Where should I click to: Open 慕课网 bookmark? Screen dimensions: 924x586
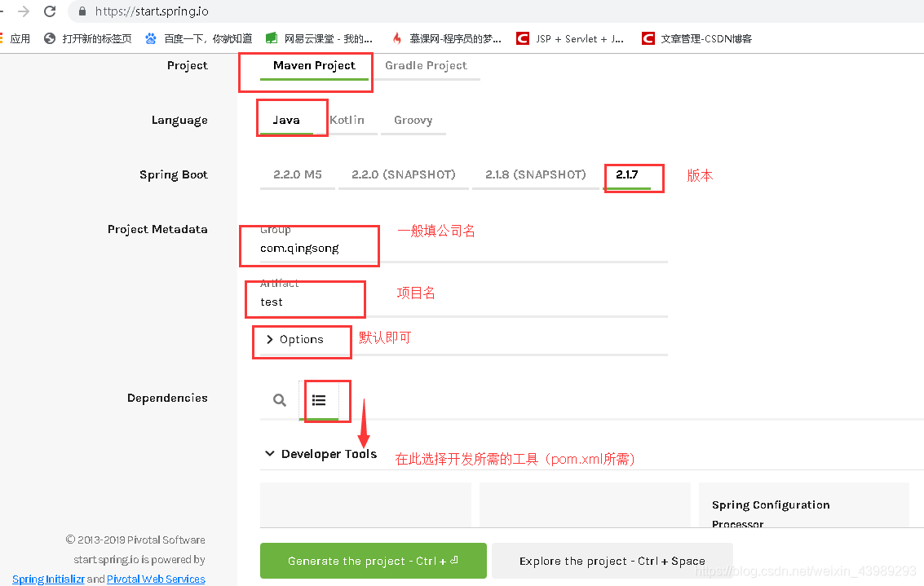point(447,38)
